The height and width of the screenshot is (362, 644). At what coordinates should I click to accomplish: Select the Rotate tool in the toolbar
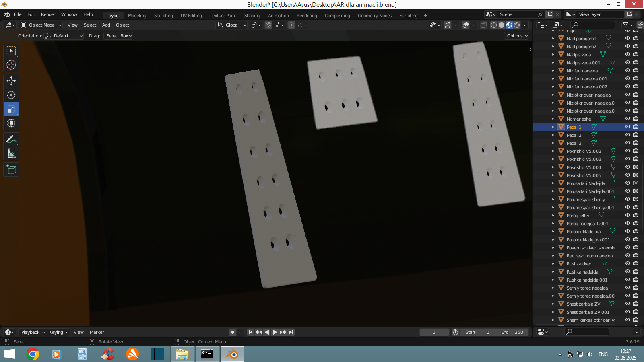pos(11,95)
